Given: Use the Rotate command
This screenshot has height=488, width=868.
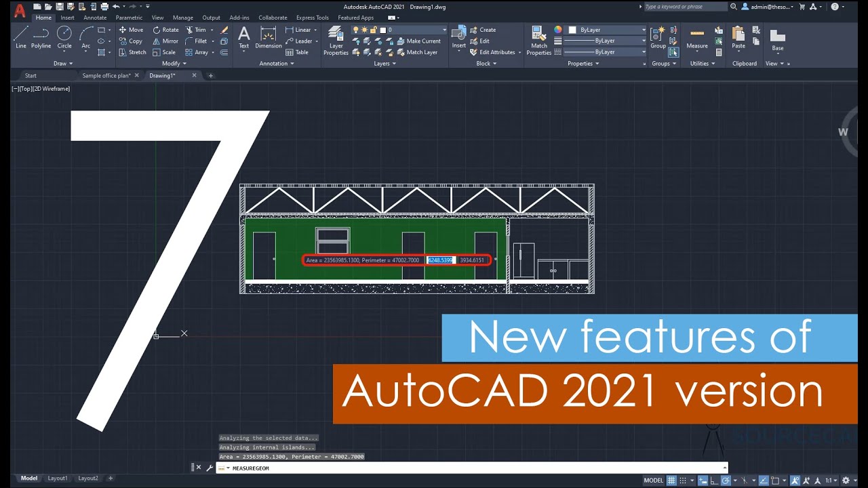Looking at the screenshot, I should (165, 30).
